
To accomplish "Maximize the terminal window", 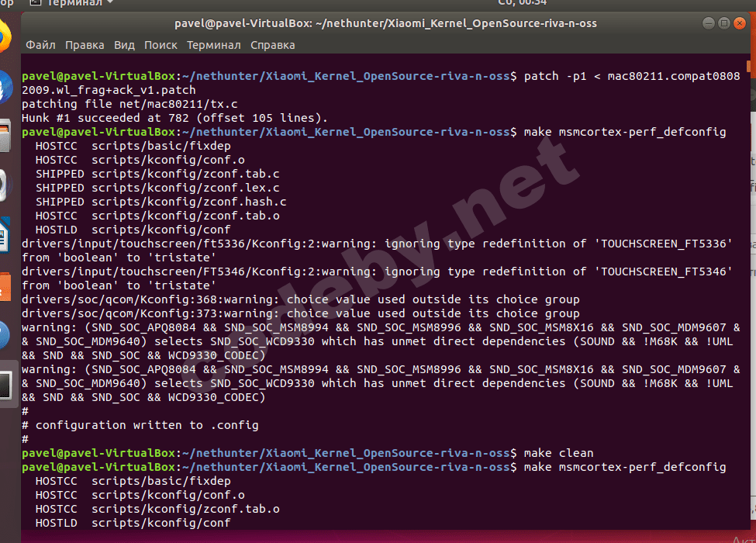I will point(723,23).
